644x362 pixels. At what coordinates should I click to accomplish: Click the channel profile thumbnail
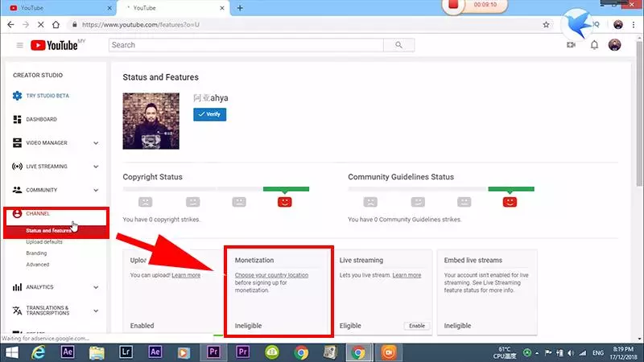click(151, 121)
